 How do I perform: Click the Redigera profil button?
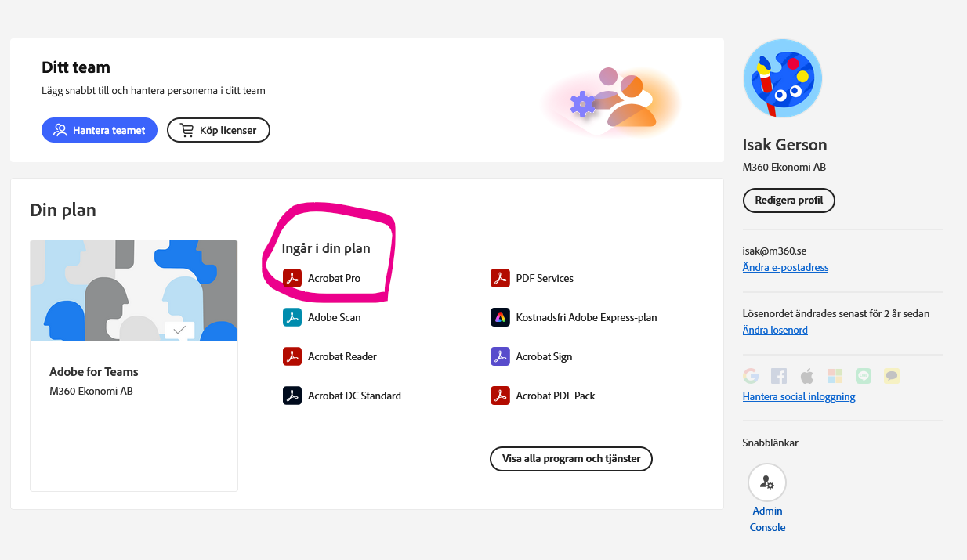click(x=788, y=200)
